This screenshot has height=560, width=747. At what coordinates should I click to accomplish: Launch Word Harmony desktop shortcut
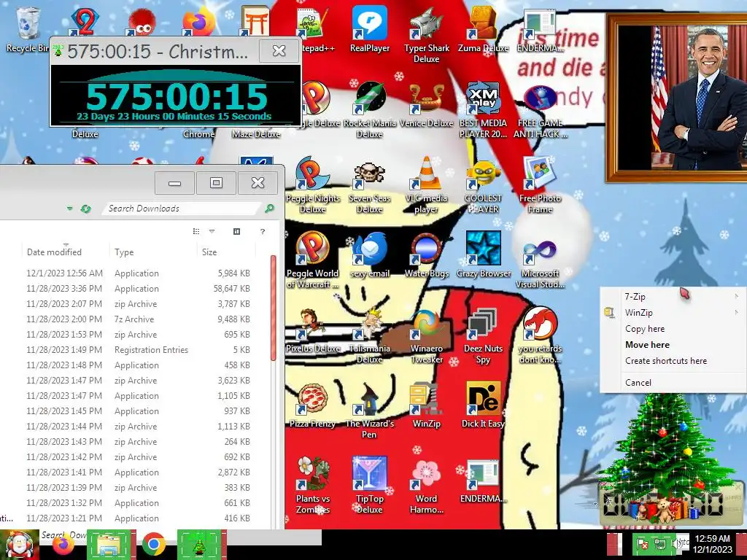coord(426,485)
